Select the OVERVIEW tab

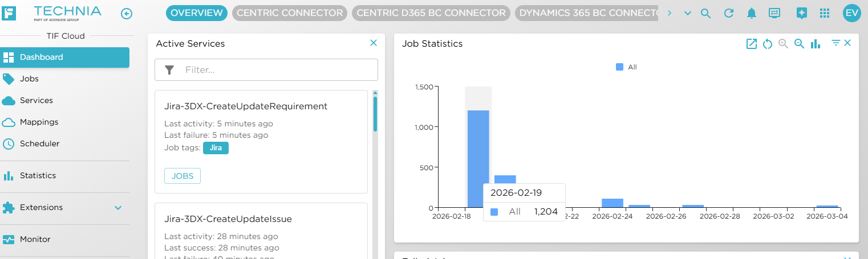coord(197,13)
